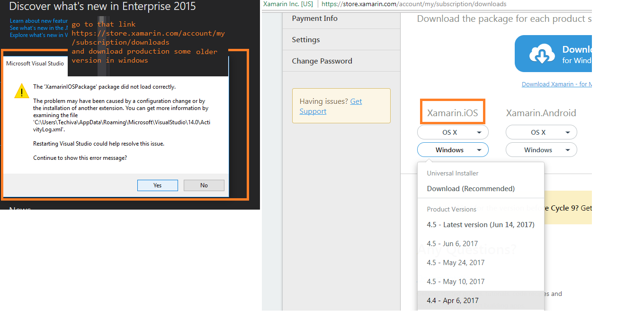Choose version 4.4 - Apr 6, 2017

click(481, 301)
